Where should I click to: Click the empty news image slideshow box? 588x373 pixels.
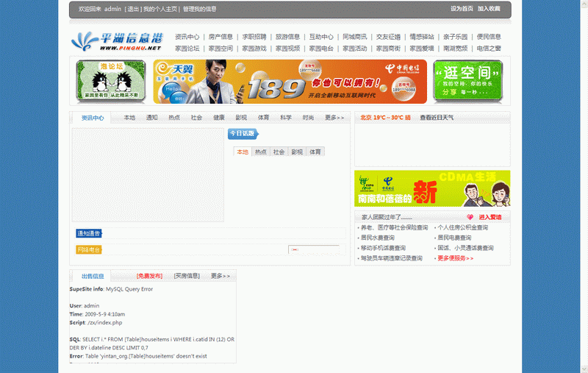tap(148, 175)
